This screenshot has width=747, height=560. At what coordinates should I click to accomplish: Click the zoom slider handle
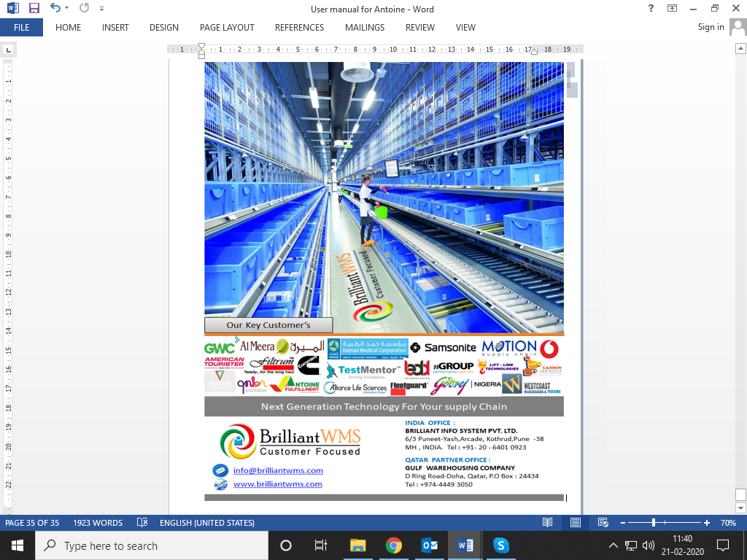point(654,523)
